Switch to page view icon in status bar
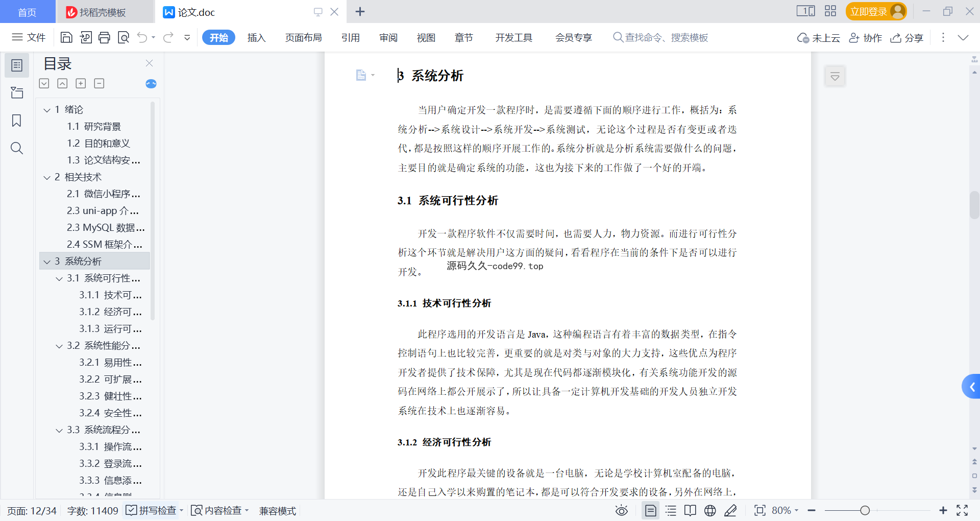The width and height of the screenshot is (980, 521). pyautogui.click(x=650, y=510)
